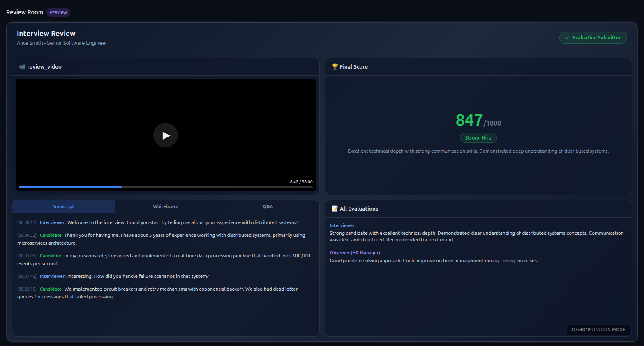The width and height of the screenshot is (644, 346).
Task: Switch to the Transcript tab
Action: coord(63,206)
